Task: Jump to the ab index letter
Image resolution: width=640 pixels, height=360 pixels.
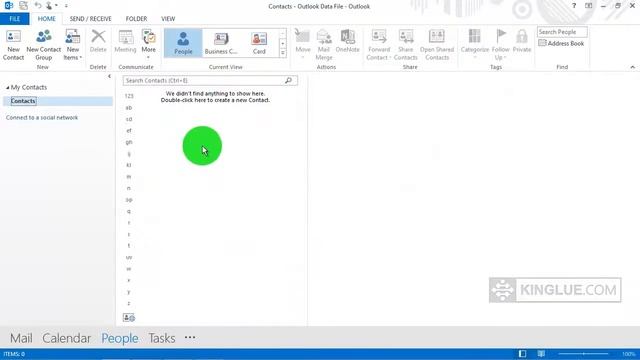Action: click(129, 108)
